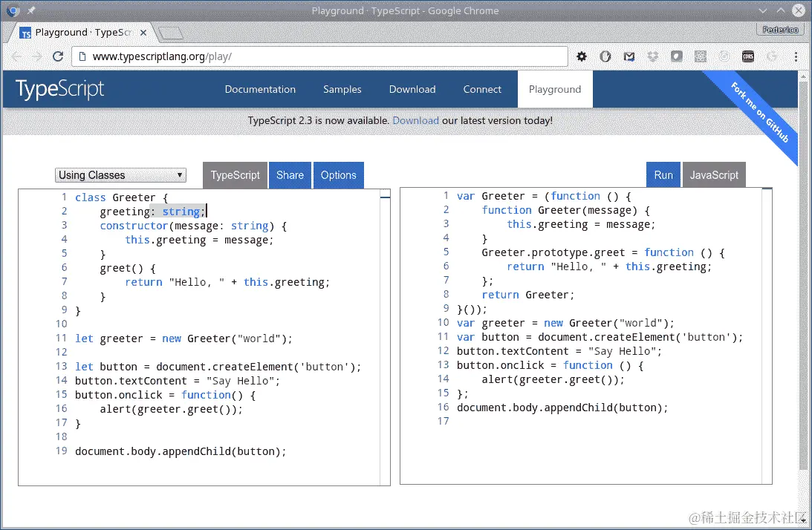Click the JavaScript output pane scrollbar

point(767,336)
